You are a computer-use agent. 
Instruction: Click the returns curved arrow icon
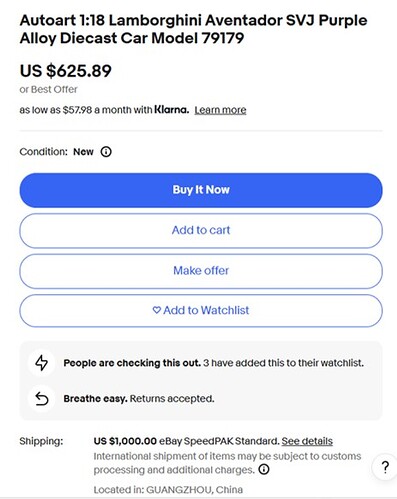42,399
